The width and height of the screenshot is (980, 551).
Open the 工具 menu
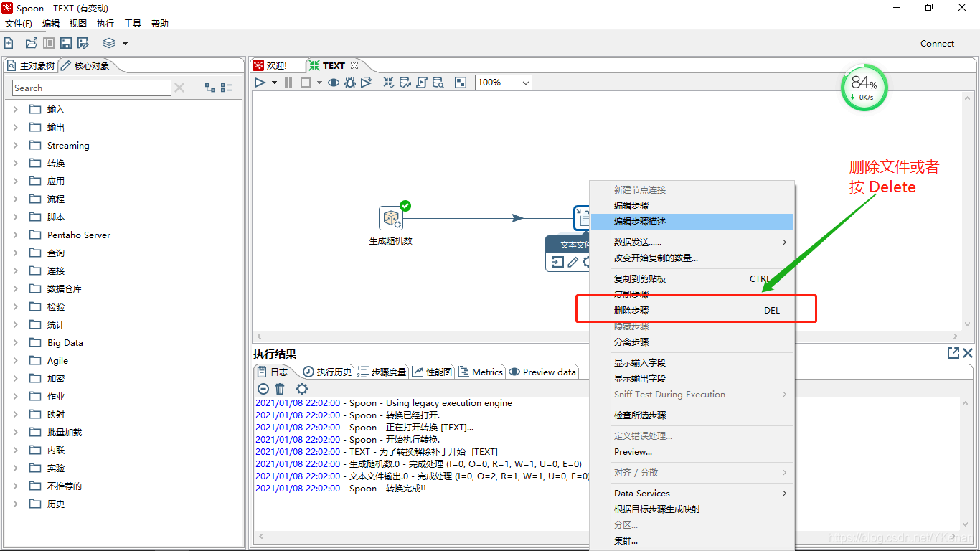(133, 24)
